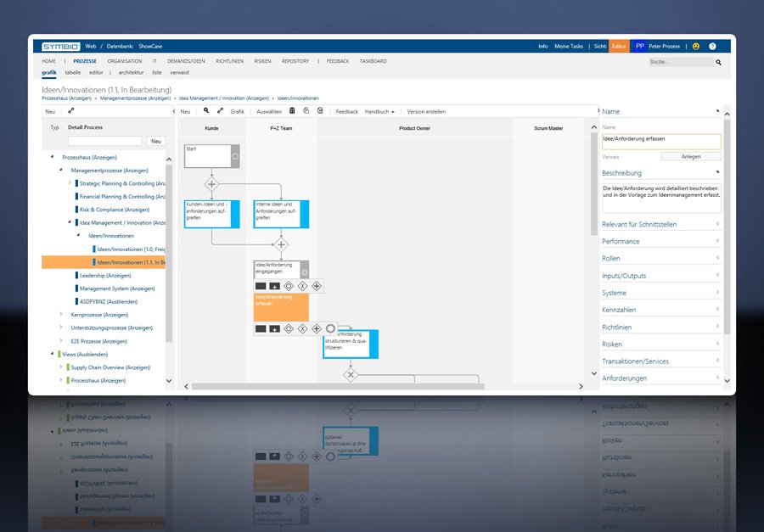
Task: Click the Anlegen button
Action: (691, 156)
